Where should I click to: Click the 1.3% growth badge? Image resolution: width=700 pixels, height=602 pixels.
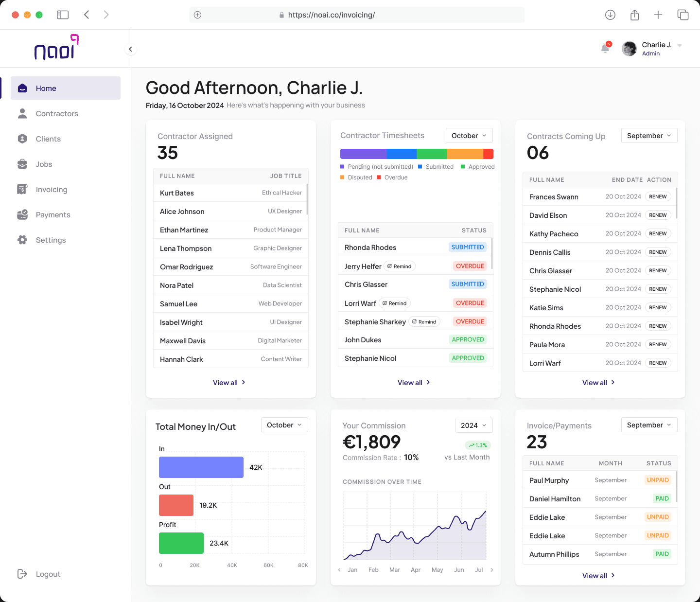(478, 445)
